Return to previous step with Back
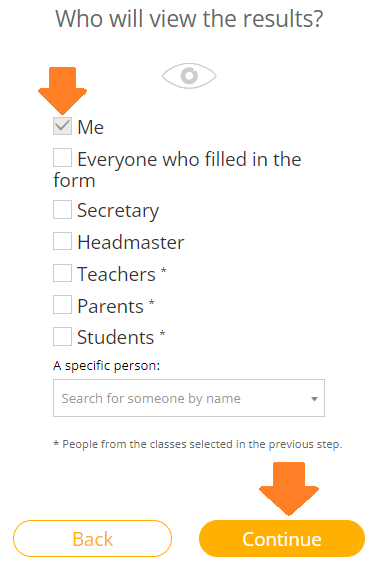Viewport: 383px width, 576px height. tap(93, 539)
